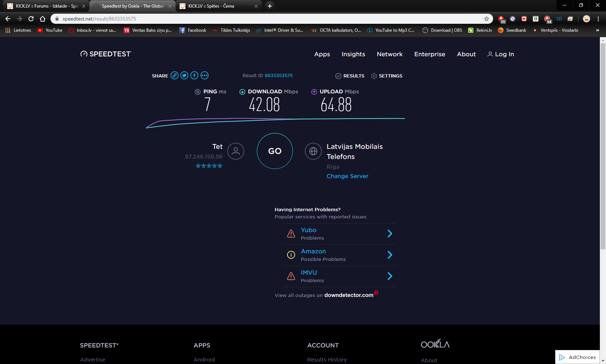The height and width of the screenshot is (364, 606).
Task: Open the Chrome three-dot menu
Action: [598, 19]
